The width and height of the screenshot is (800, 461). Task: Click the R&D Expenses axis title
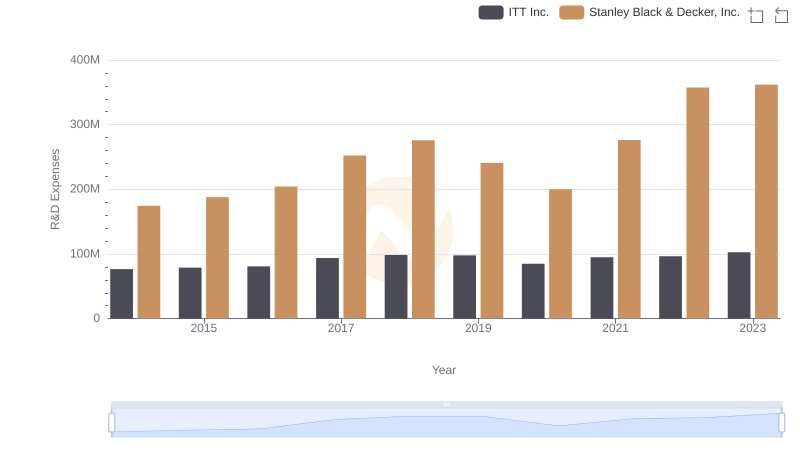[x=55, y=189]
